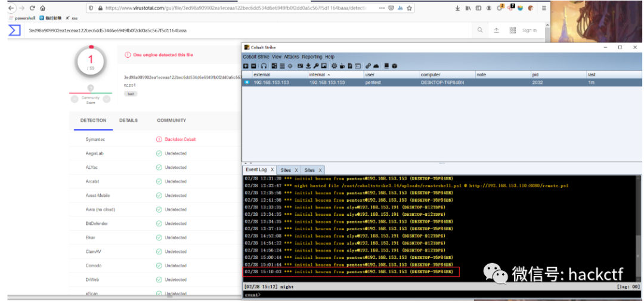
Task: Click the VirusTotal sigma logo
Action: click(x=14, y=30)
